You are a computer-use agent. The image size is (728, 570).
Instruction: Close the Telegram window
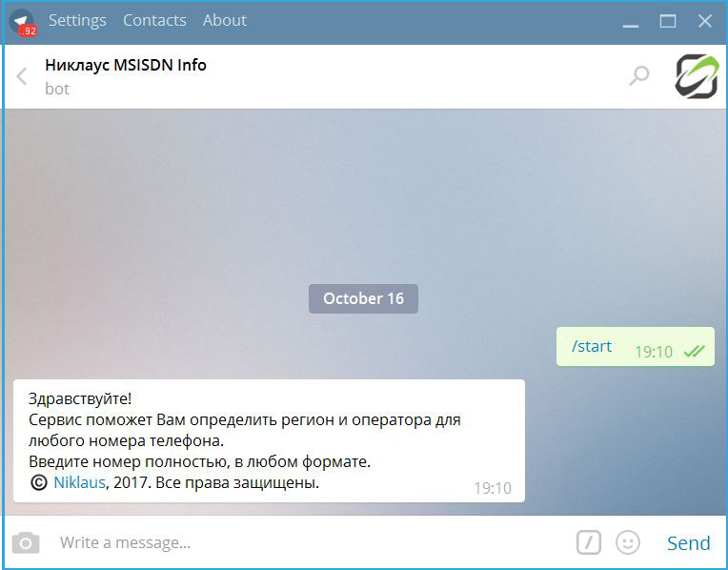tap(705, 21)
